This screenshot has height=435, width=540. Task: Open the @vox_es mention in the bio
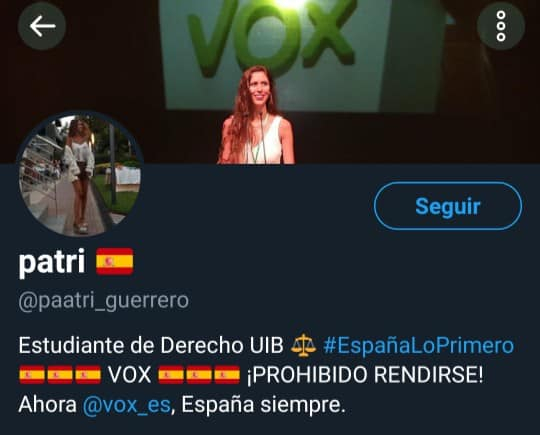click(126, 404)
